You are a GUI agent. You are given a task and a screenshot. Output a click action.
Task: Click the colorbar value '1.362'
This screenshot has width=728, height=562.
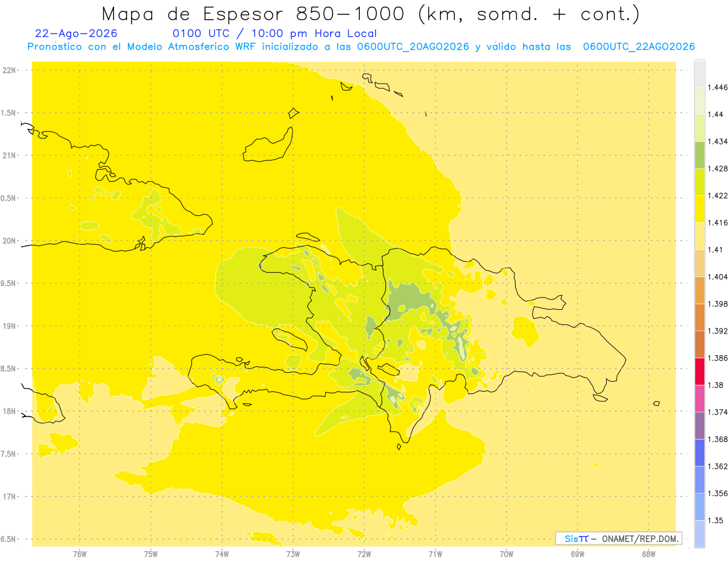(x=718, y=466)
